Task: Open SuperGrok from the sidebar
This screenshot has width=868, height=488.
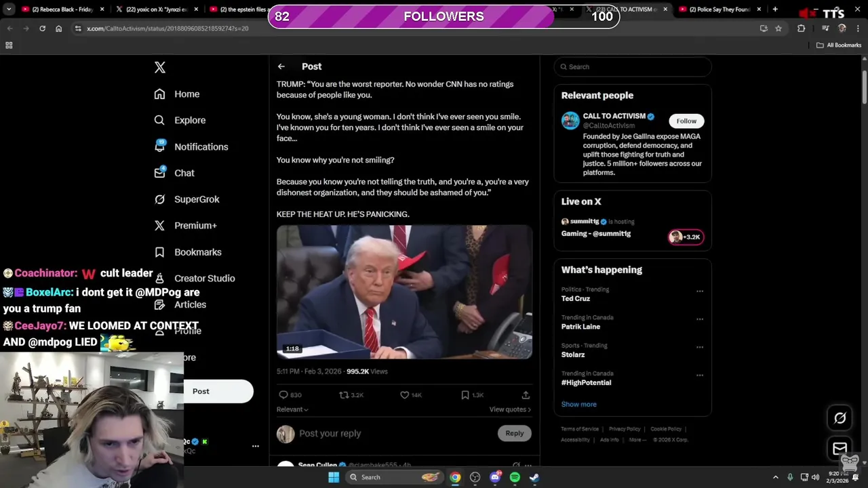Action: pyautogui.click(x=186, y=199)
